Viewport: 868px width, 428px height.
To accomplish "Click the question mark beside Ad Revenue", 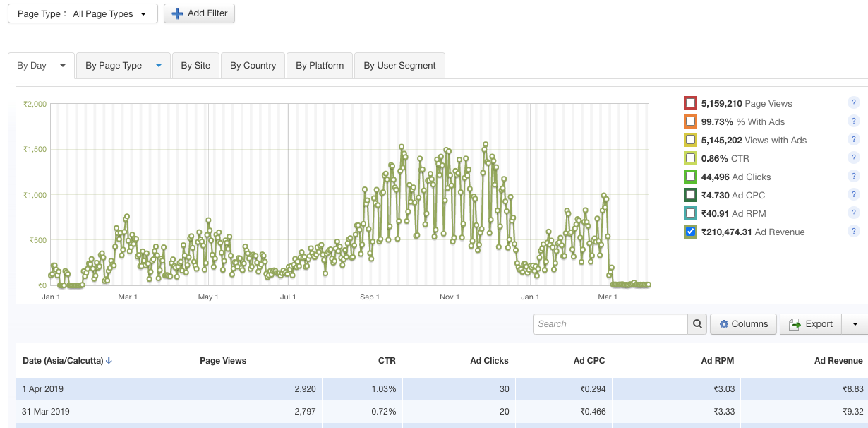I will 854,232.
